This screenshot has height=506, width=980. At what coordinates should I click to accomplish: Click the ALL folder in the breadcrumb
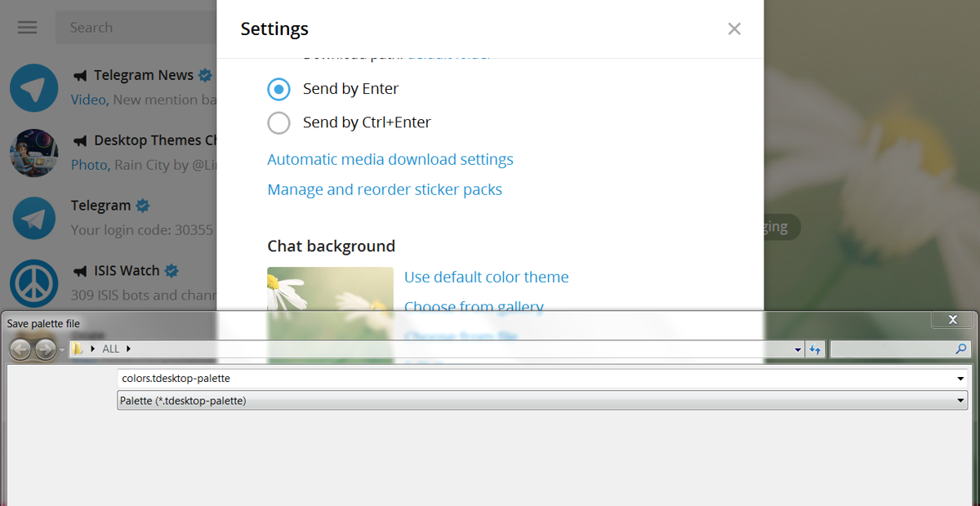[x=110, y=348]
